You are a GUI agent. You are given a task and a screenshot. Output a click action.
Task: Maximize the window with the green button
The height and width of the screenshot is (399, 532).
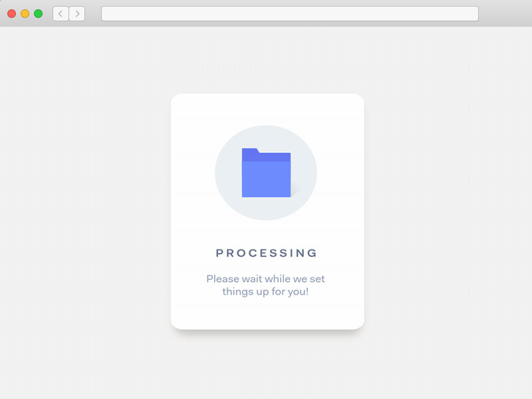pos(38,14)
